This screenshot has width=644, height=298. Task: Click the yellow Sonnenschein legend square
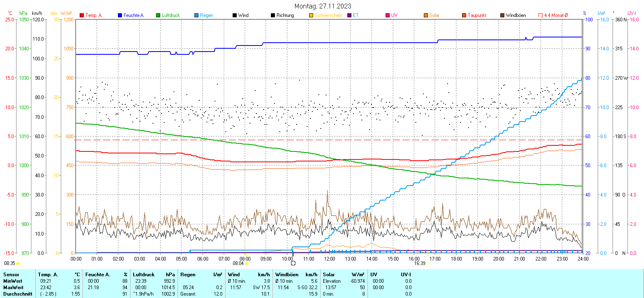(311, 15)
